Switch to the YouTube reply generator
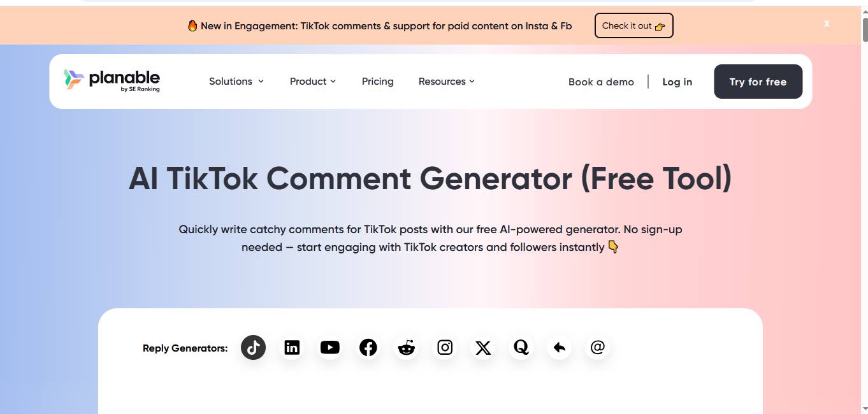Image resolution: width=868 pixels, height=414 pixels. pos(330,348)
